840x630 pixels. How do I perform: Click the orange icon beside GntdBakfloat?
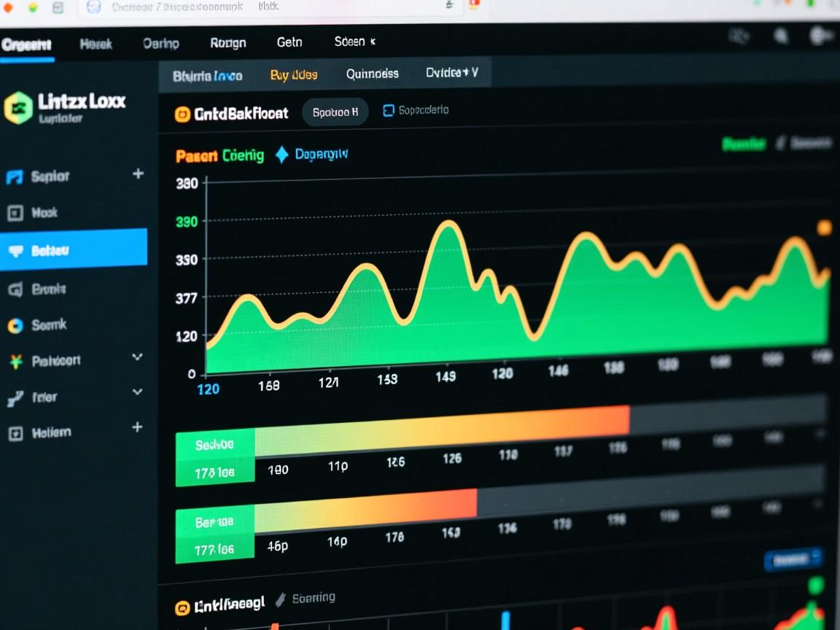point(182,114)
